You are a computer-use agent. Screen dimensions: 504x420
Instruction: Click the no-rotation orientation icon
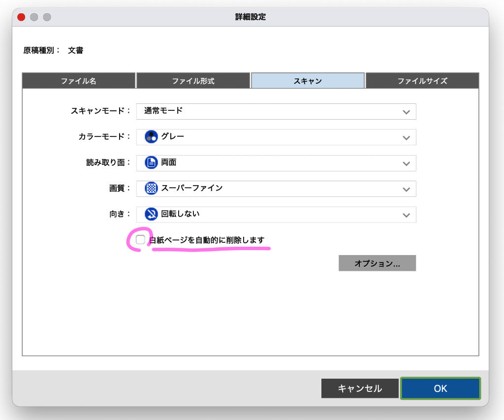(151, 214)
